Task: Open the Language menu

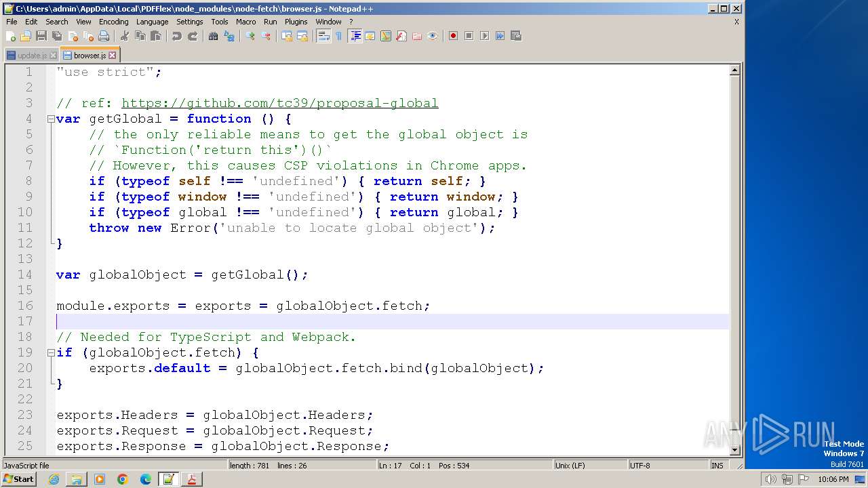Action: click(152, 22)
